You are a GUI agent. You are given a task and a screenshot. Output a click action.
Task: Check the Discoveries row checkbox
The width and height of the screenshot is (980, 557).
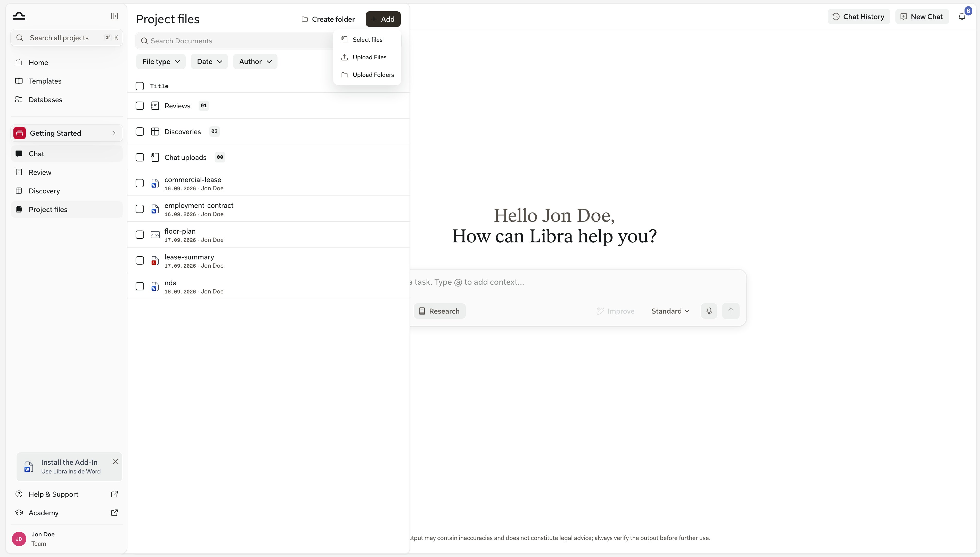(140, 132)
